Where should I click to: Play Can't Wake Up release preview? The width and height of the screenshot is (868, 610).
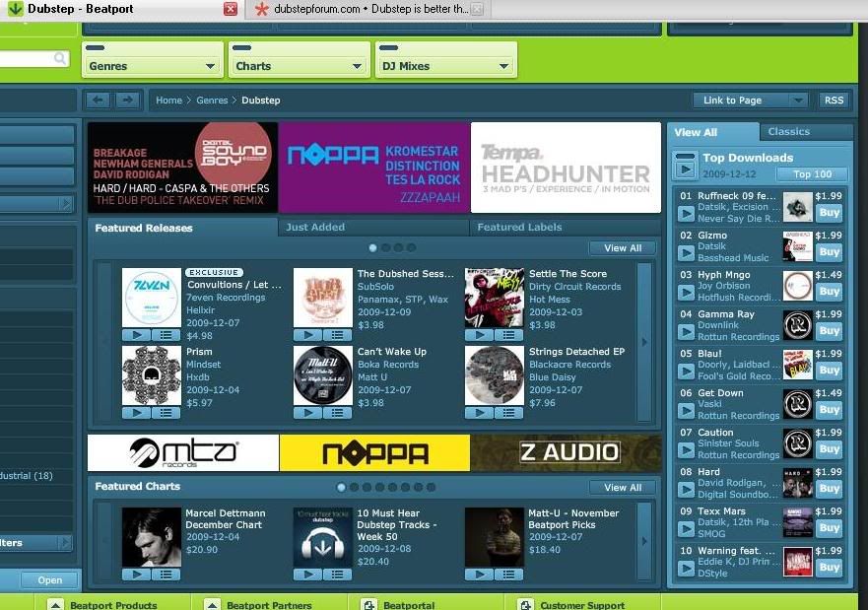click(308, 413)
